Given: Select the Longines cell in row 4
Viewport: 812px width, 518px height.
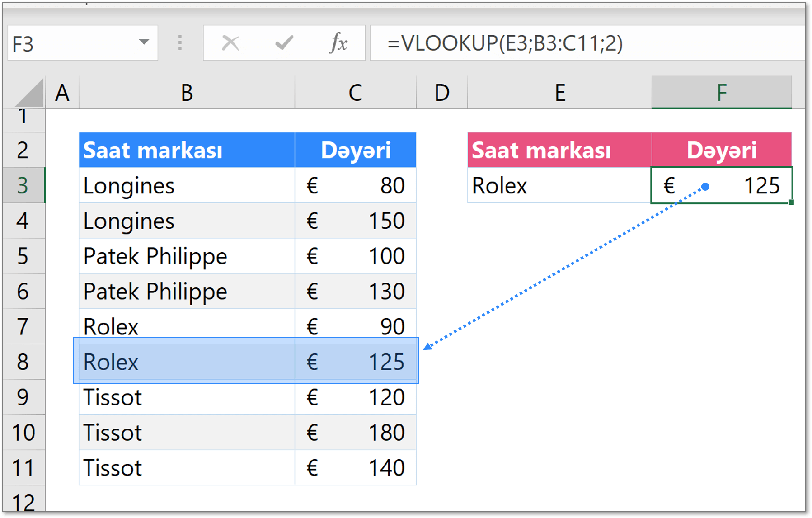Looking at the screenshot, I should point(187,221).
